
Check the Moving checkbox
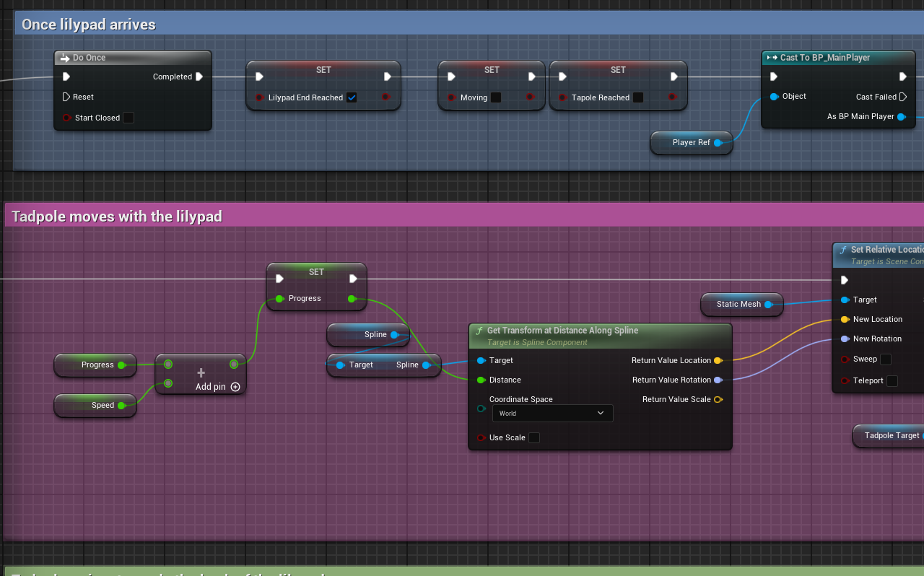[496, 97]
